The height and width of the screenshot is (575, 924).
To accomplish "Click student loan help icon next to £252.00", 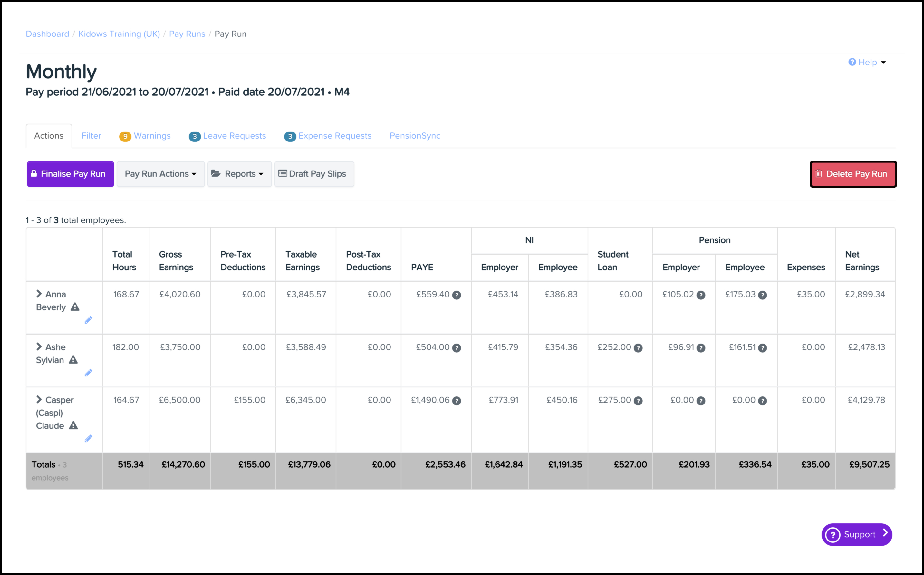I will click(638, 348).
